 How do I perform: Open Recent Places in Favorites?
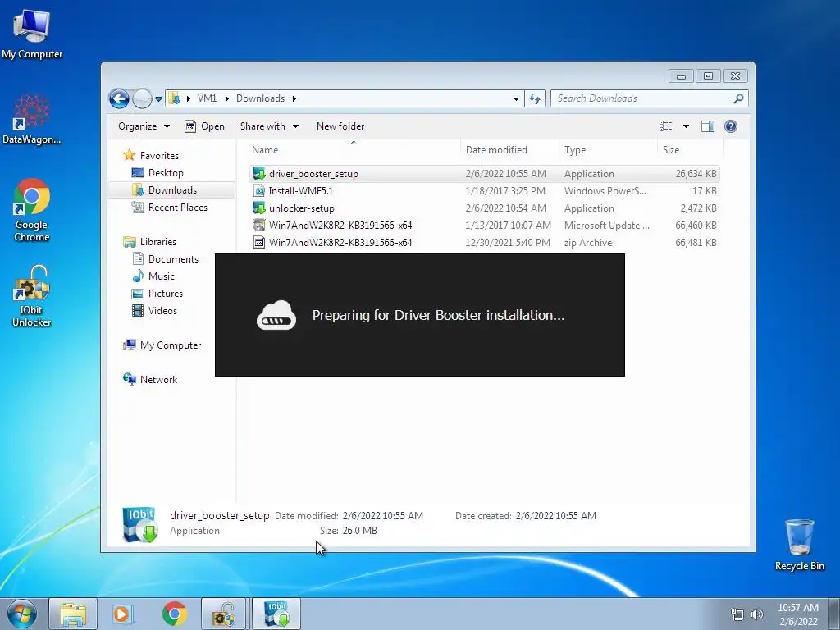[170, 208]
